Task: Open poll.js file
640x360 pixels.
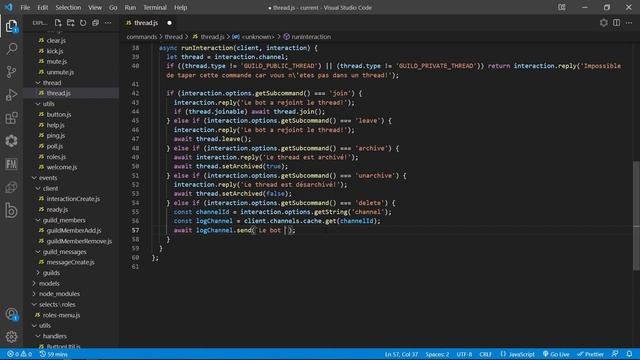Action: click(55, 146)
